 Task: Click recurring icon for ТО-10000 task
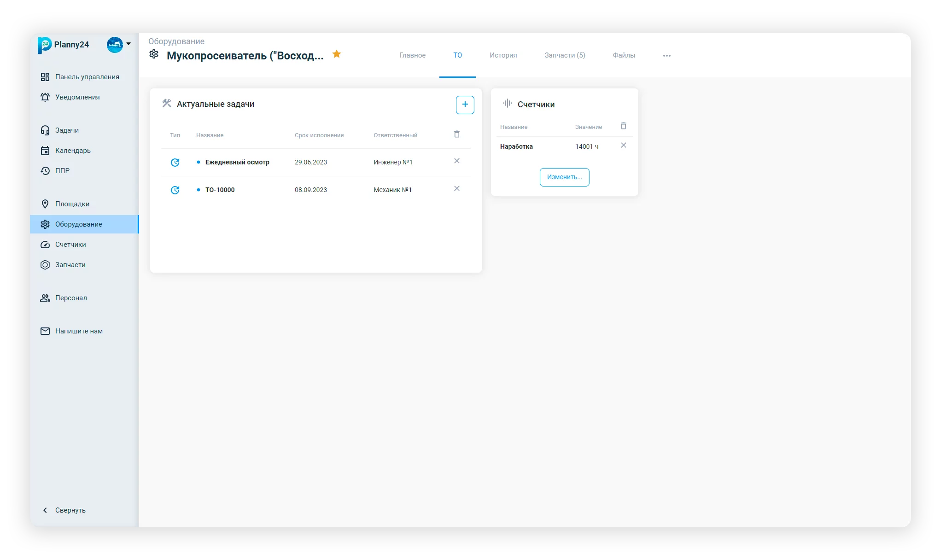tap(175, 190)
